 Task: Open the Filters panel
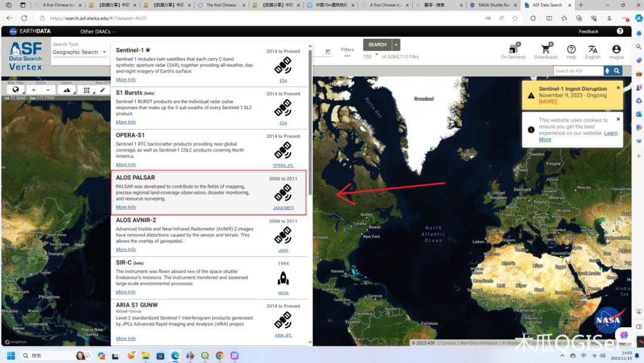tap(347, 52)
